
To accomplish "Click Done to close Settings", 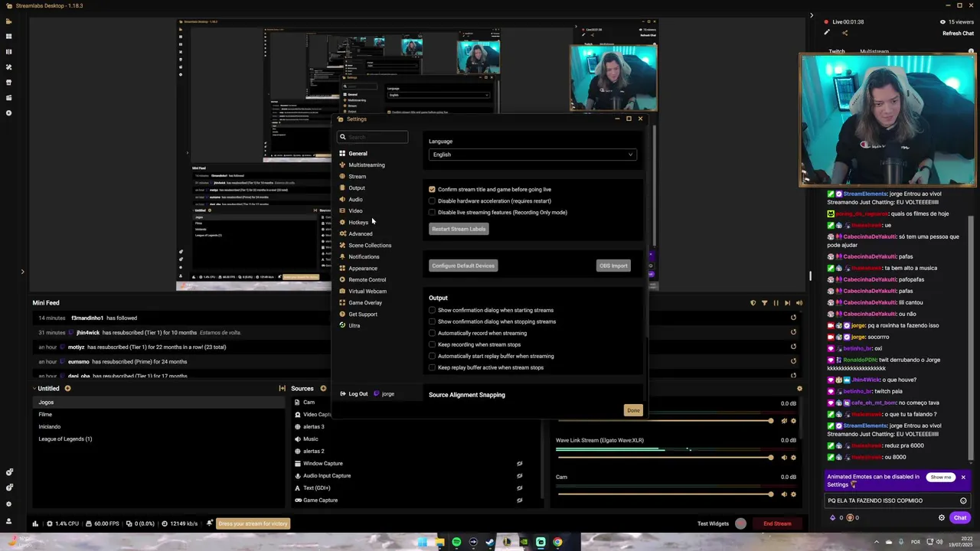I will pos(633,410).
